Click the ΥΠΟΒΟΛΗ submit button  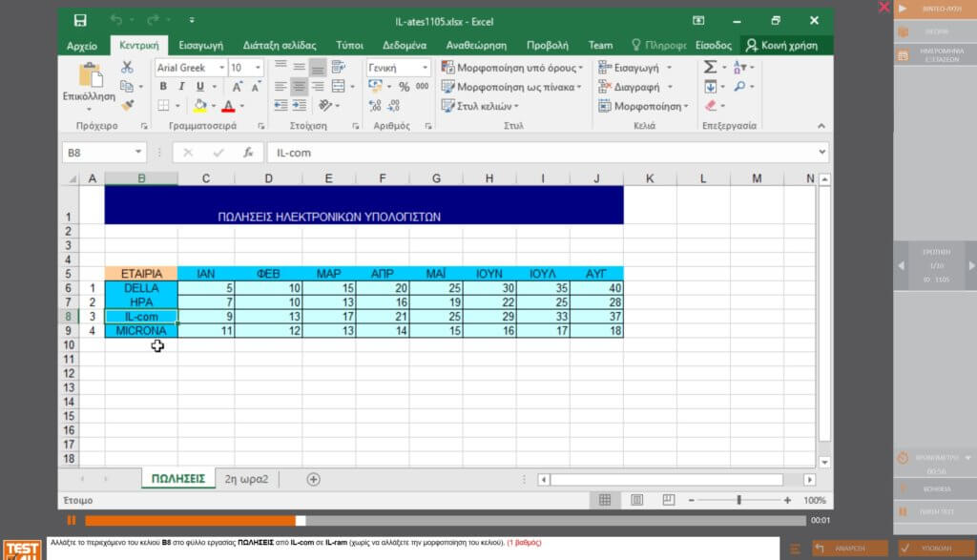[x=933, y=549]
